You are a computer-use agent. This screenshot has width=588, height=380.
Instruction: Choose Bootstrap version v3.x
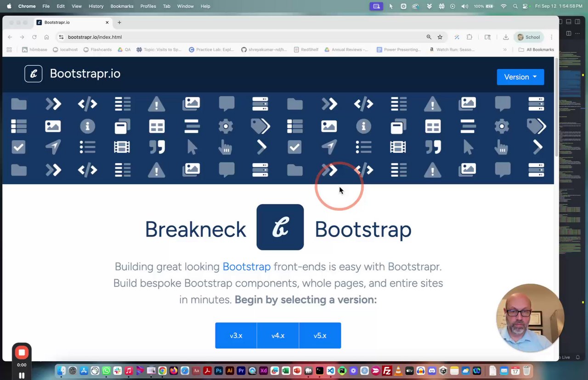tap(236, 335)
